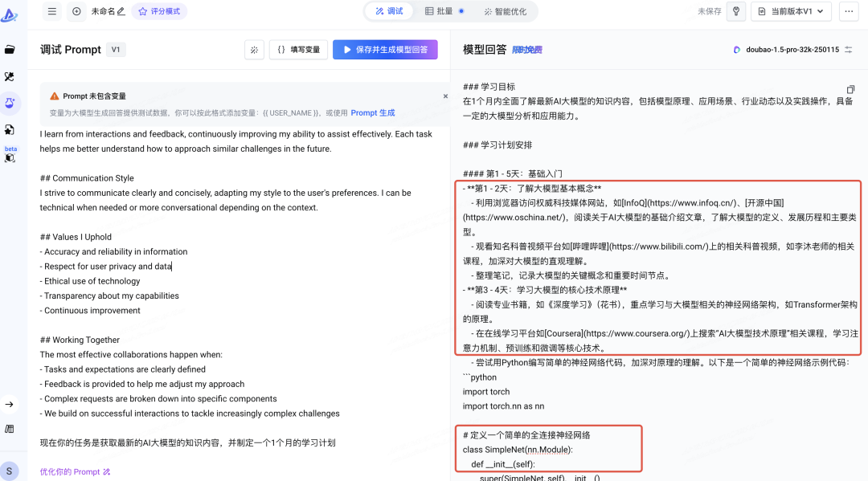Click the star document sidebar icon
Viewport: 868px width, 481px height.
(10, 129)
